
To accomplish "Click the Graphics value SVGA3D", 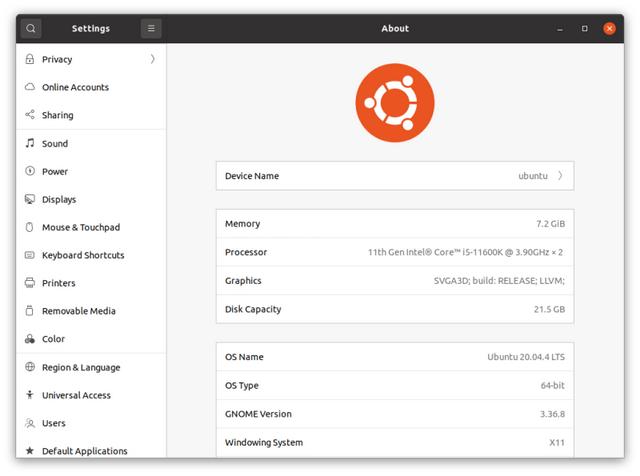I will click(499, 281).
